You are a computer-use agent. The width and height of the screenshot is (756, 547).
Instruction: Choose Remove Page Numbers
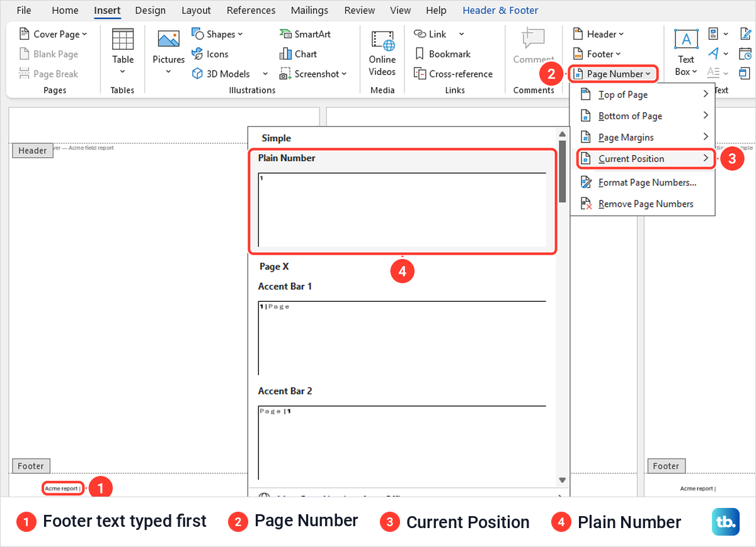(643, 204)
